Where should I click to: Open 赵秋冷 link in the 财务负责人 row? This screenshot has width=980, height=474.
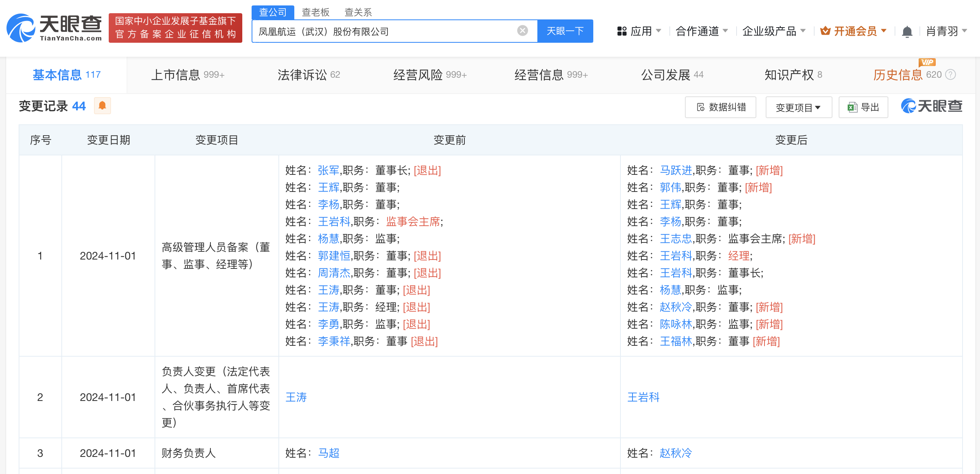[x=676, y=453]
